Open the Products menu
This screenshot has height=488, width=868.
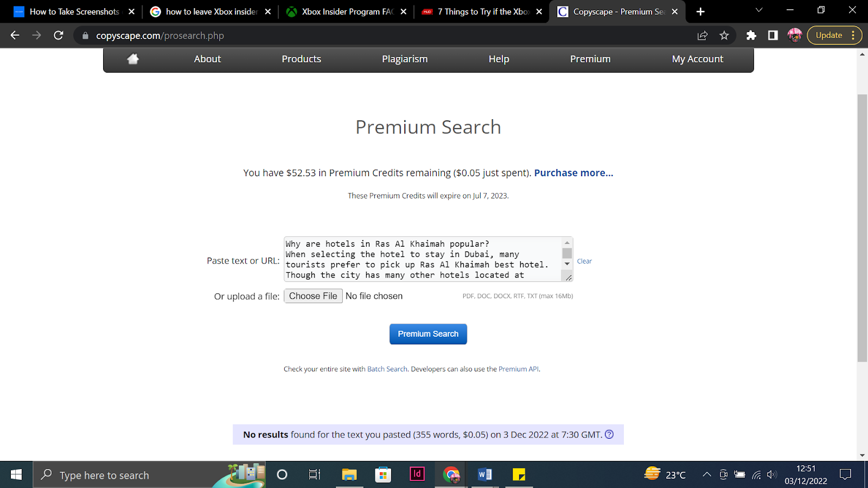pos(301,59)
